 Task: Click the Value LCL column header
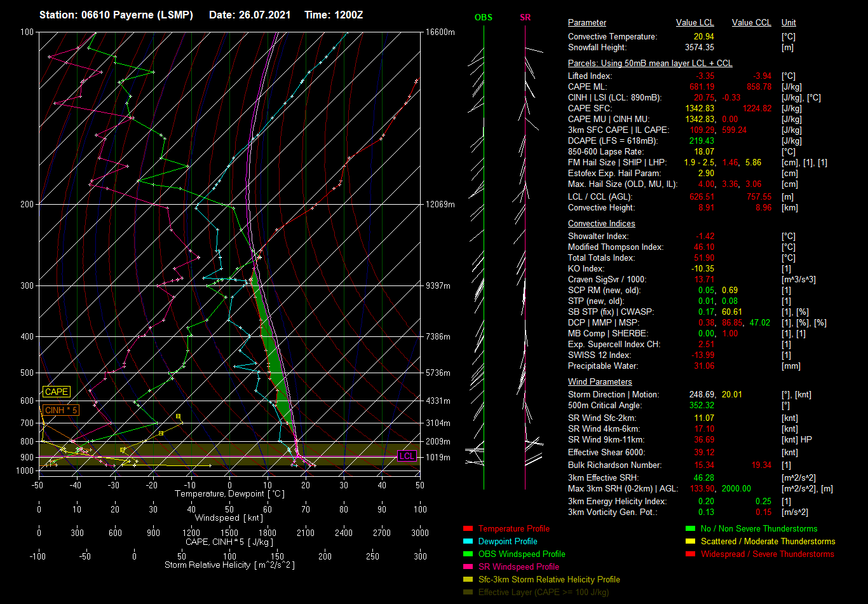695,23
